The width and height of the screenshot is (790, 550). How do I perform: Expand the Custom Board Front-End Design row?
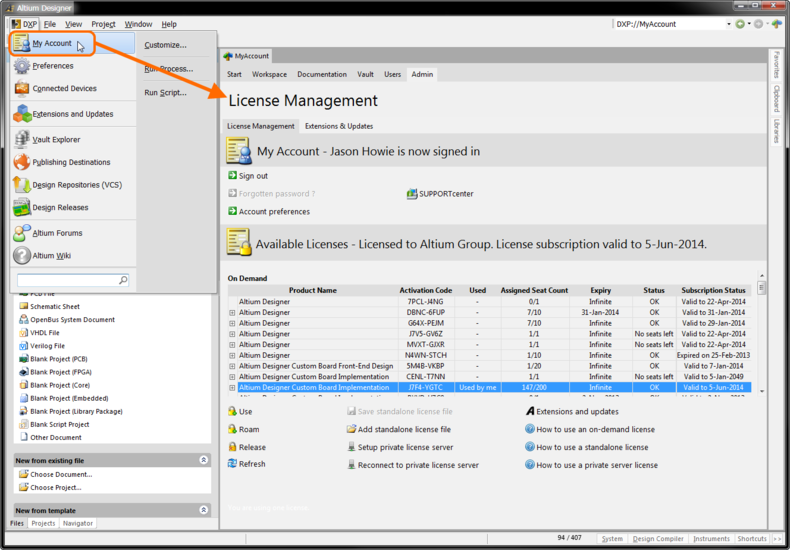232,366
